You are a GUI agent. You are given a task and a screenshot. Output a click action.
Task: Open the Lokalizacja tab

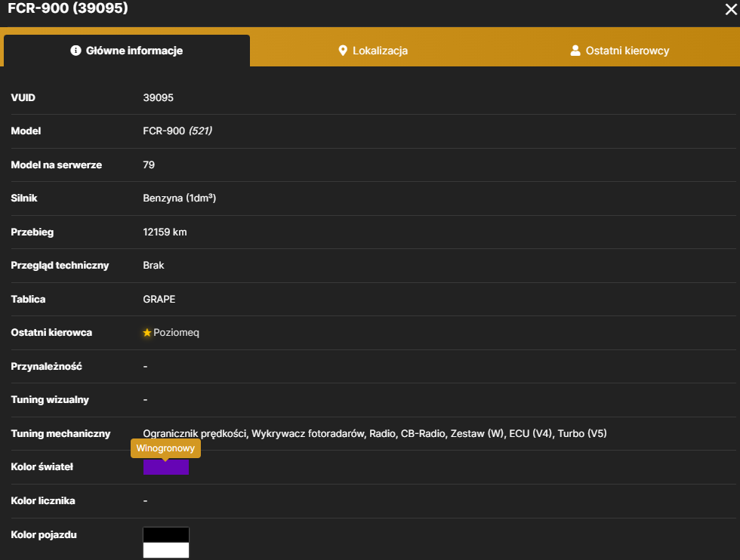373,51
